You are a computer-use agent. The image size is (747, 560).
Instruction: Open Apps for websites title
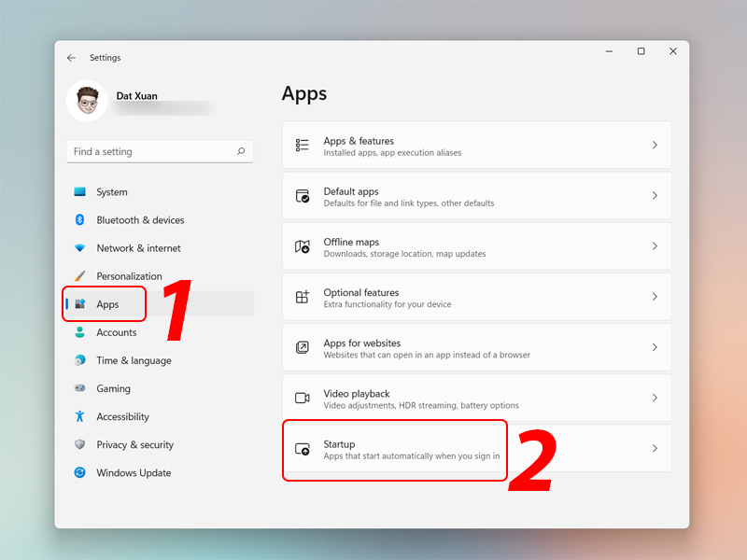362,343
